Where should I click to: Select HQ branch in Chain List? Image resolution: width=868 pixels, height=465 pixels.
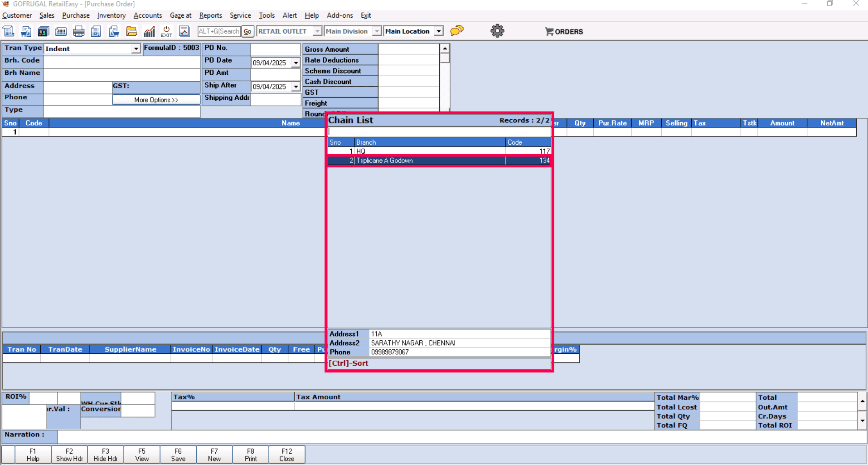tap(439, 151)
